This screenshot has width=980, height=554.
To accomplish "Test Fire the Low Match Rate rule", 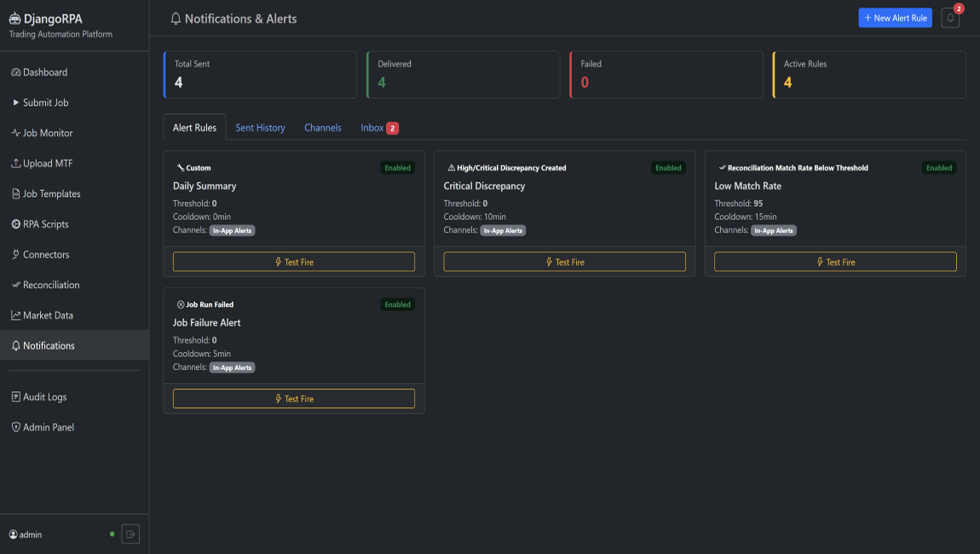I will (835, 263).
